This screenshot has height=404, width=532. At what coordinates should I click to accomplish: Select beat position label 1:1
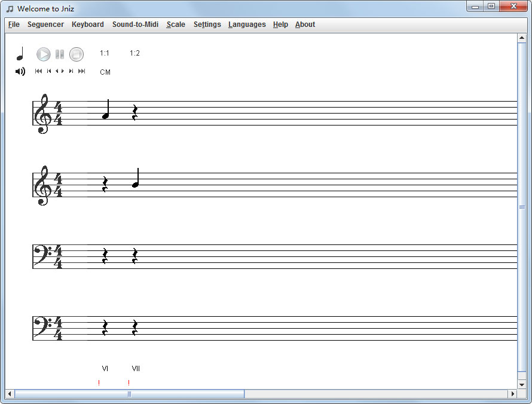pyautogui.click(x=105, y=53)
